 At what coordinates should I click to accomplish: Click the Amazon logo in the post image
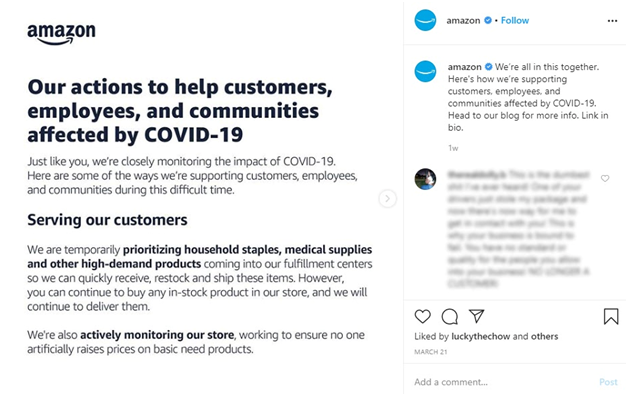click(61, 34)
